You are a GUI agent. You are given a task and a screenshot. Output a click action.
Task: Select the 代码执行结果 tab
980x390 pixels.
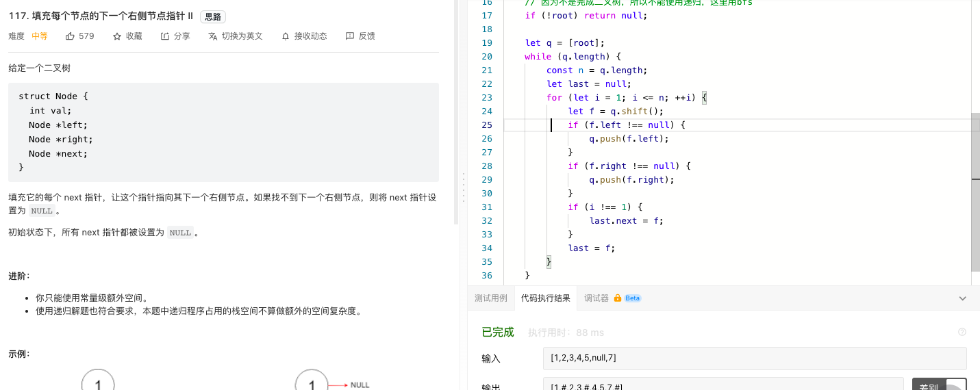[545, 298]
